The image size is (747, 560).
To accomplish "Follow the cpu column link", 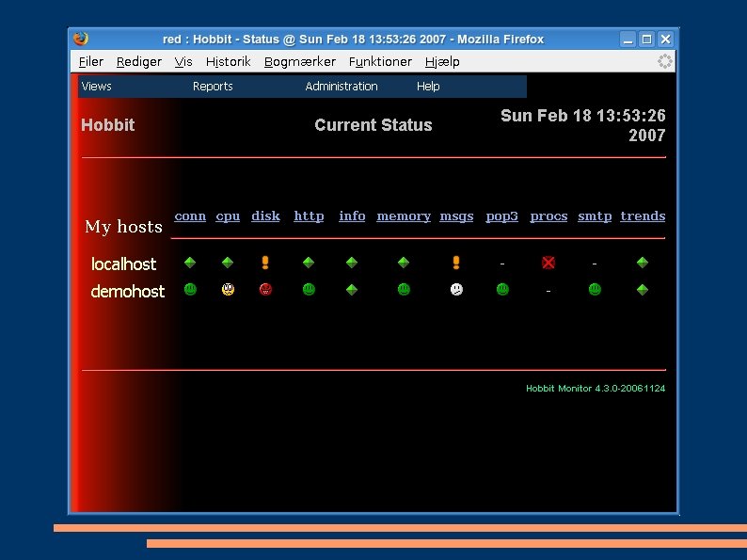I will (x=228, y=216).
